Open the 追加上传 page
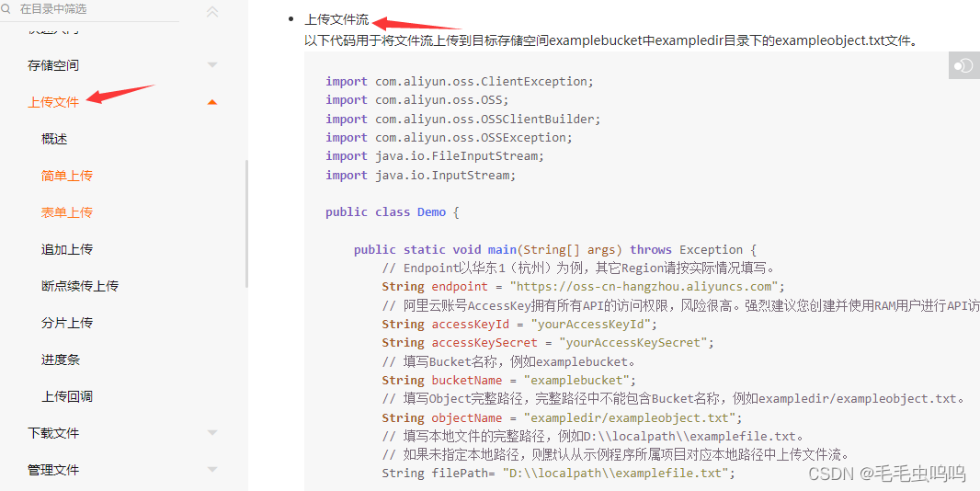The height and width of the screenshot is (491, 980). [67, 249]
